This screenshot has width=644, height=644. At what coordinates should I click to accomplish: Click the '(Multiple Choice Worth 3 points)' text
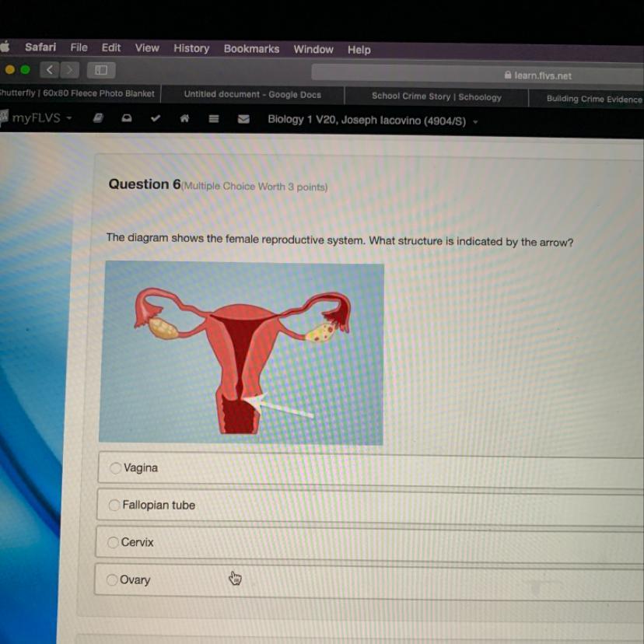[254, 187]
